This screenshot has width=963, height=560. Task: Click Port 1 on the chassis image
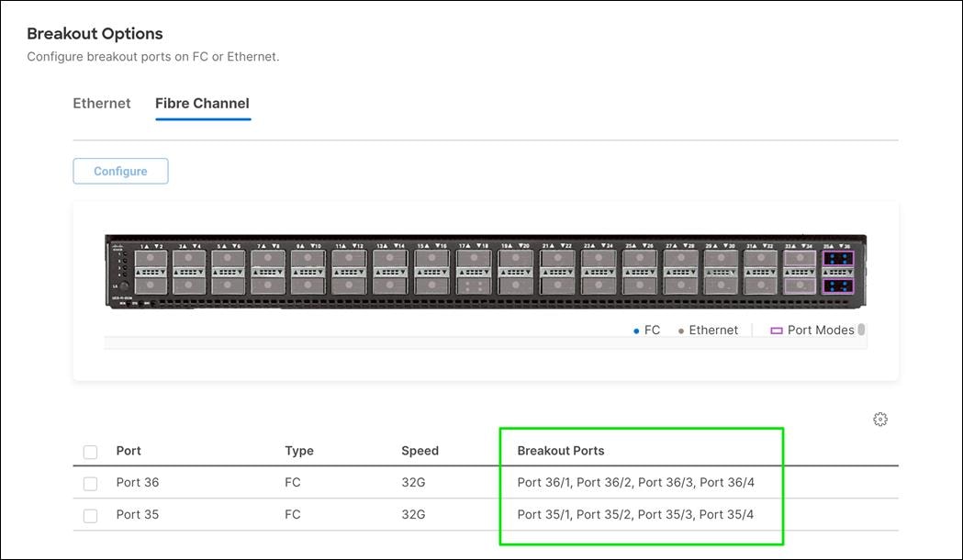click(x=150, y=259)
